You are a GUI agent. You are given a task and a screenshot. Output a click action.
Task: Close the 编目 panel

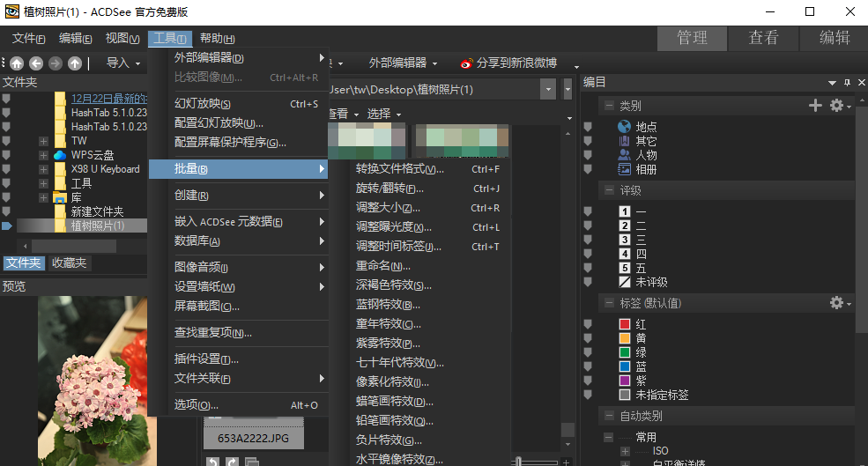(861, 83)
